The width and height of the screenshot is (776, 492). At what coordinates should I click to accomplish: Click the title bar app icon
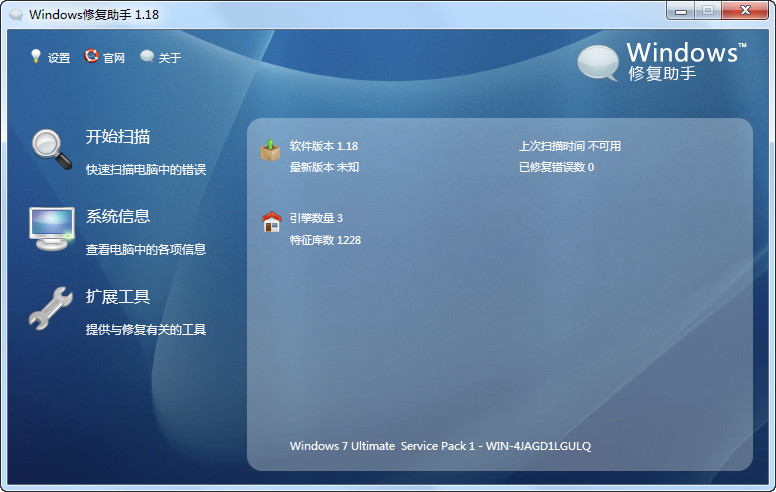(x=16, y=15)
